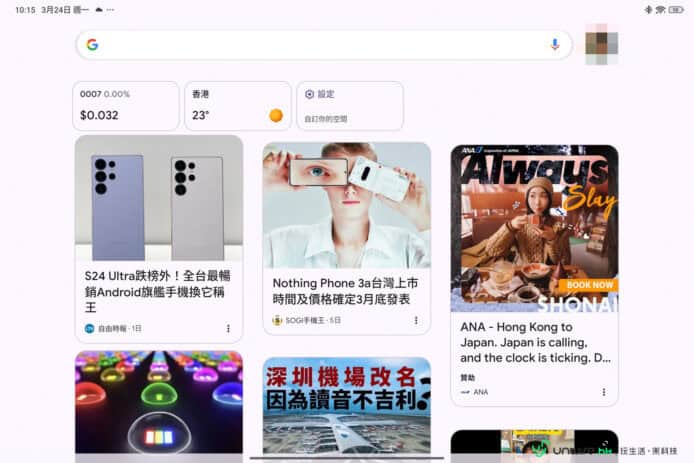Click BOOK NOW on ANA advertisement

pyautogui.click(x=589, y=285)
